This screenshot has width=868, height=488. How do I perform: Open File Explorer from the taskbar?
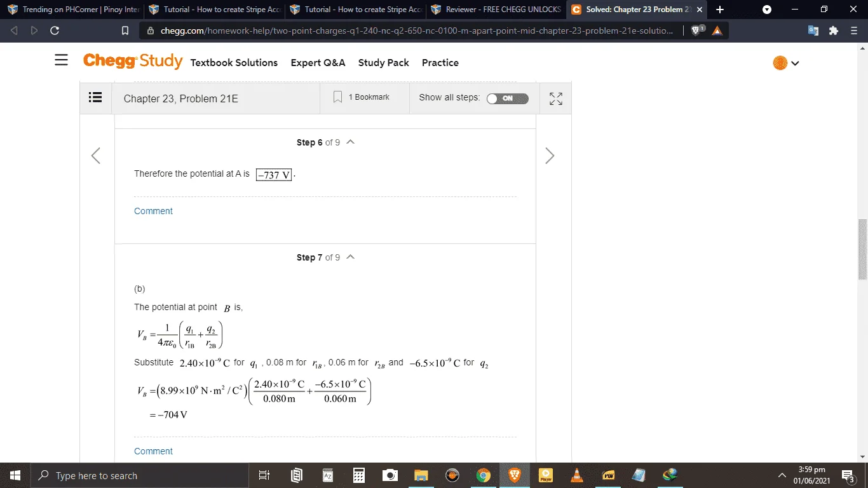421,475
